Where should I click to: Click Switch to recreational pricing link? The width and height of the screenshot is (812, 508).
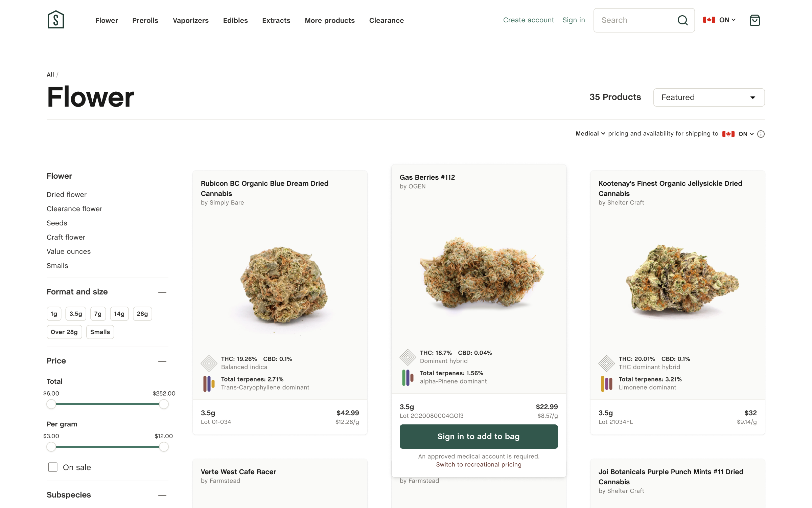(479, 464)
